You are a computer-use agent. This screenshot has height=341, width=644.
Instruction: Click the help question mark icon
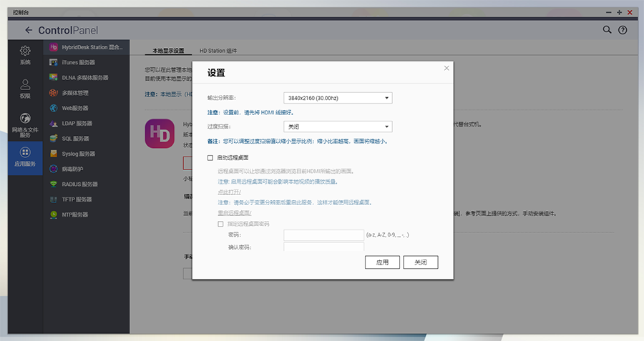pos(623,30)
